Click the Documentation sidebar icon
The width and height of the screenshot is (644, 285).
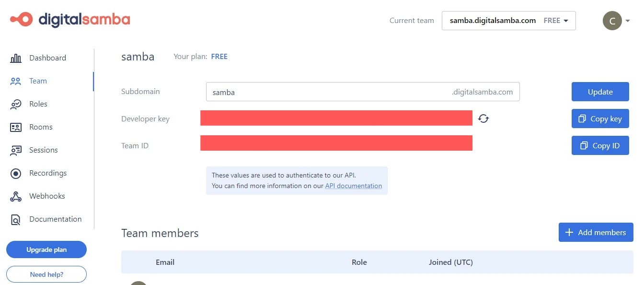coord(16,219)
